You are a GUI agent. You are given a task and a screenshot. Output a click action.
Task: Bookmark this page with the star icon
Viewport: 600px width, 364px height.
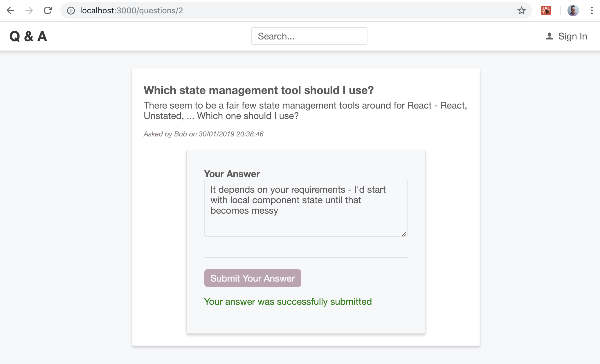click(521, 11)
